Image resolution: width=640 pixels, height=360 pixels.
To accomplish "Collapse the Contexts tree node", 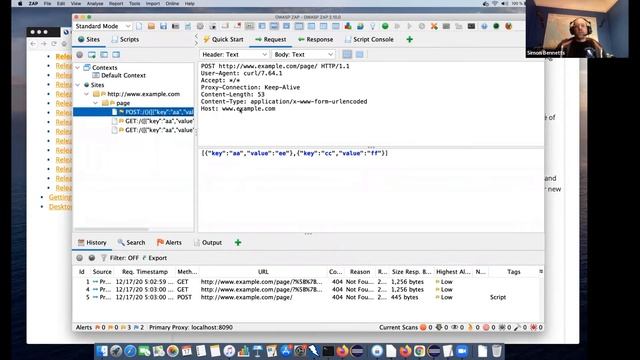I will [78, 67].
